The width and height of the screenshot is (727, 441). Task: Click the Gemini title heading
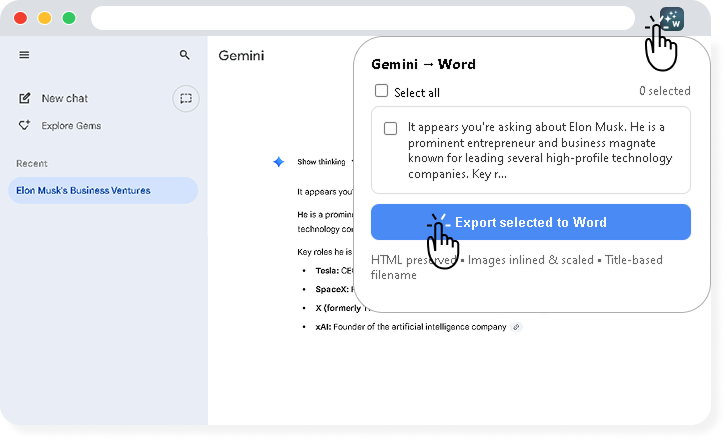[x=242, y=56]
